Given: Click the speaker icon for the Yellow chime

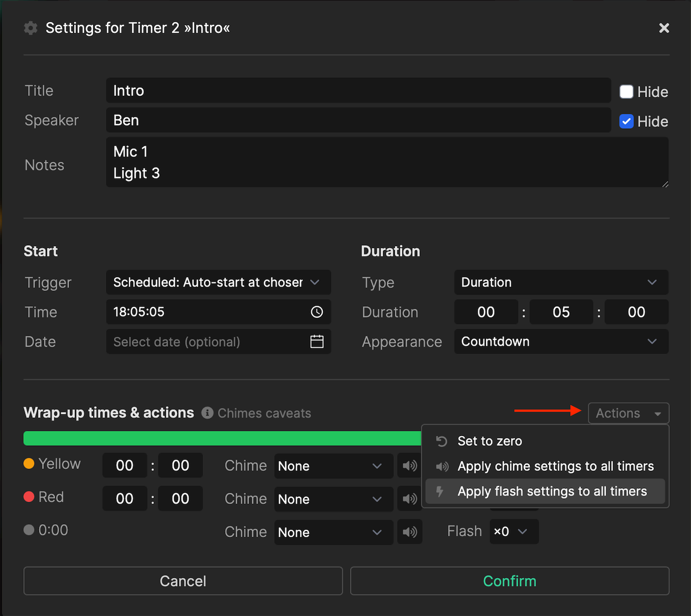Looking at the screenshot, I should [x=409, y=466].
